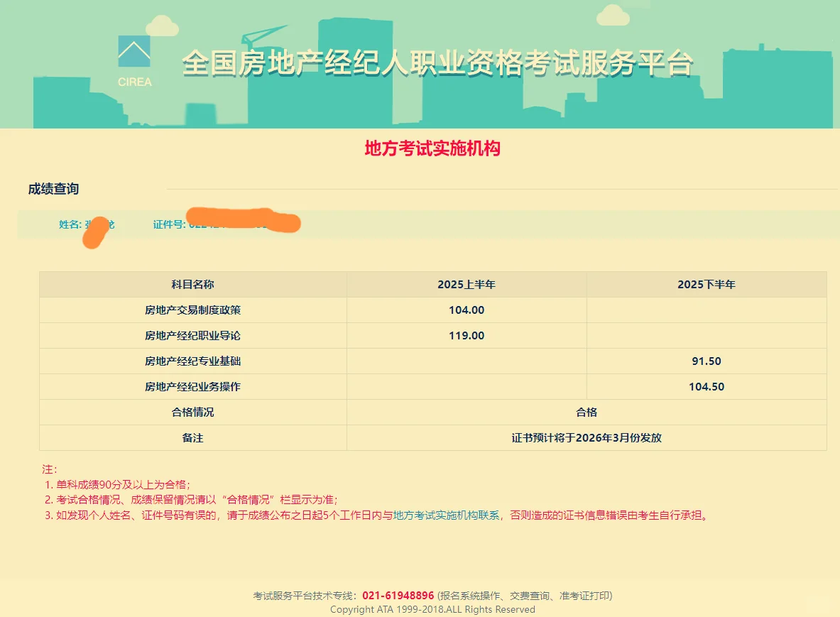Click the 证书预计将于2026年3月份发放 remark
Screen dimensions: 840x617
[x=586, y=437]
